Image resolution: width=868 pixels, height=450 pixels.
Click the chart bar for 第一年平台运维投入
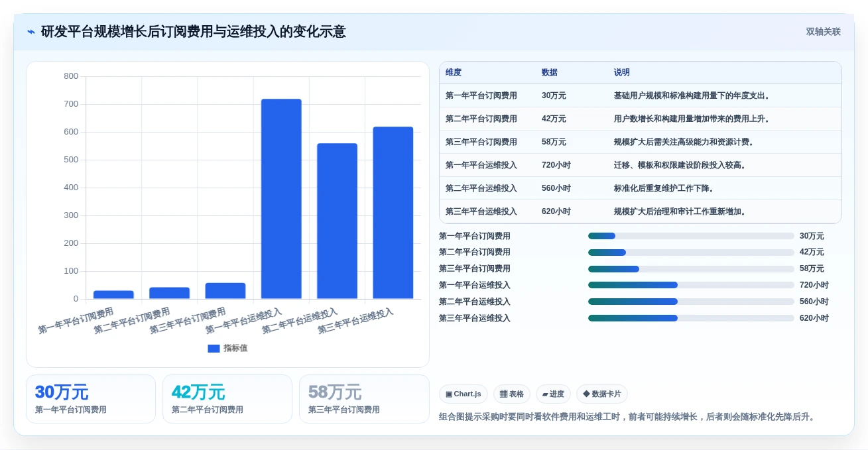coord(281,199)
